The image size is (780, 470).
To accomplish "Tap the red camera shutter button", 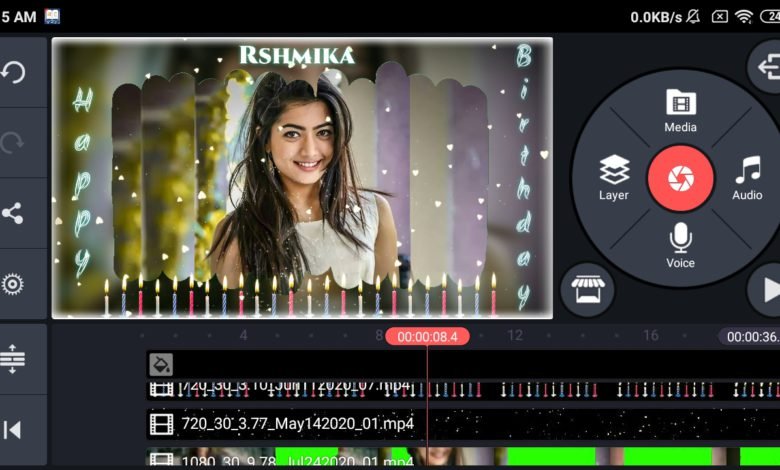I will (x=680, y=178).
